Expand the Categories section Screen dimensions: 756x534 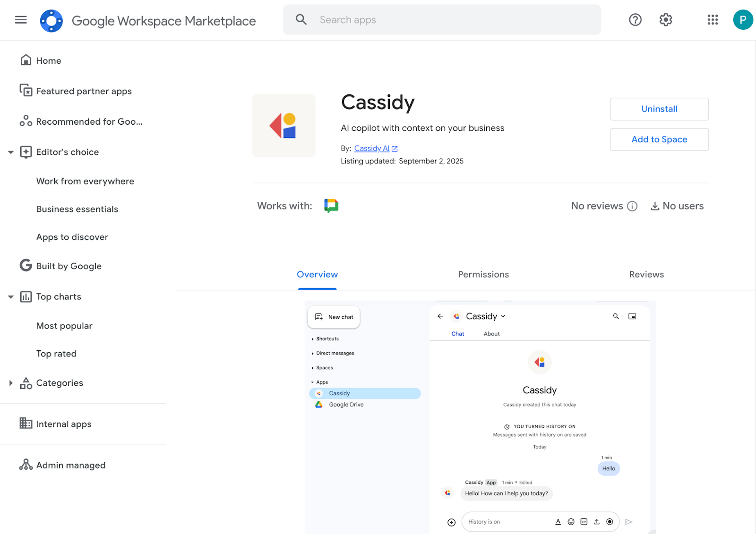click(10, 382)
